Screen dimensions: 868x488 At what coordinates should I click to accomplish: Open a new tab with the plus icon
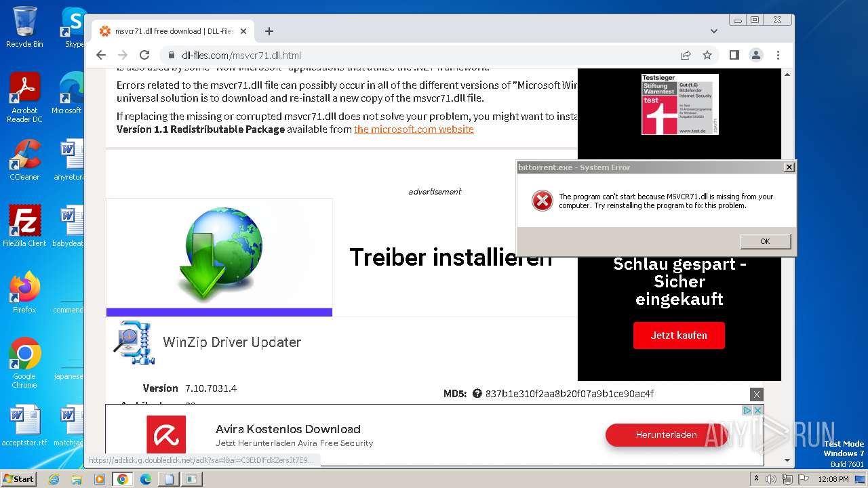click(269, 31)
